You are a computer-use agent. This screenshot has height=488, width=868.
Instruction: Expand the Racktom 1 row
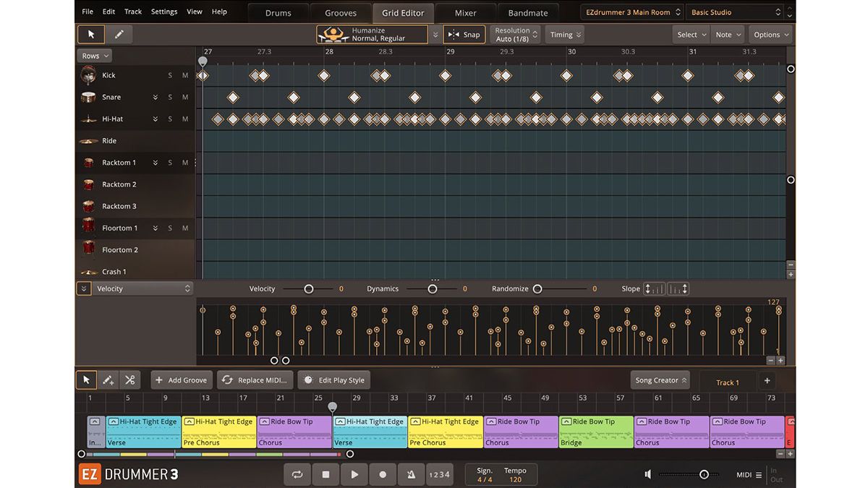155,163
